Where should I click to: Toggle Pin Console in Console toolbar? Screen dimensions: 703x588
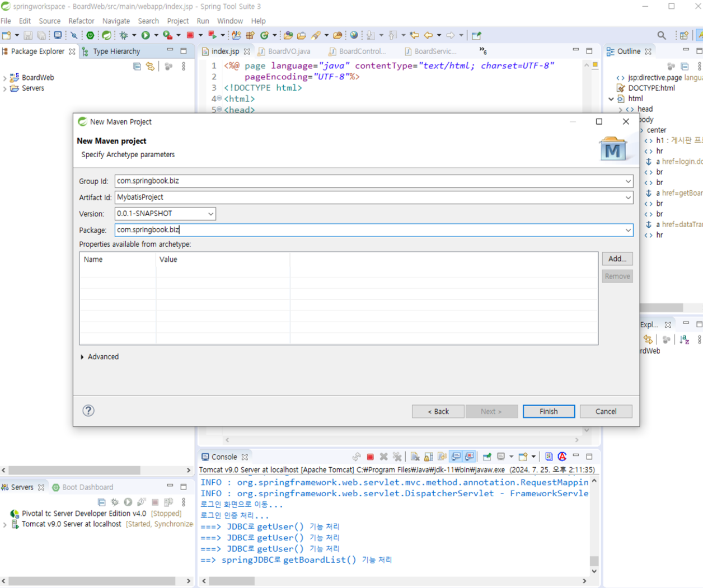487,457
